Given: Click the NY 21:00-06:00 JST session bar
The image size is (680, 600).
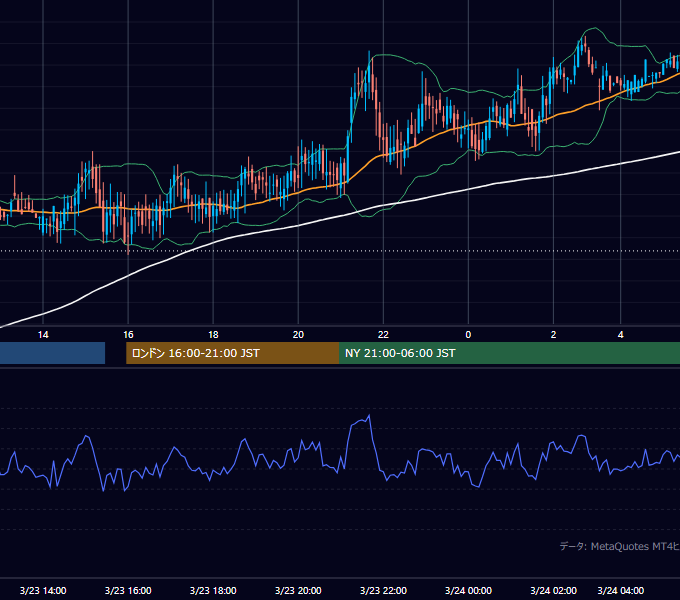Looking at the screenshot, I should click(x=510, y=353).
